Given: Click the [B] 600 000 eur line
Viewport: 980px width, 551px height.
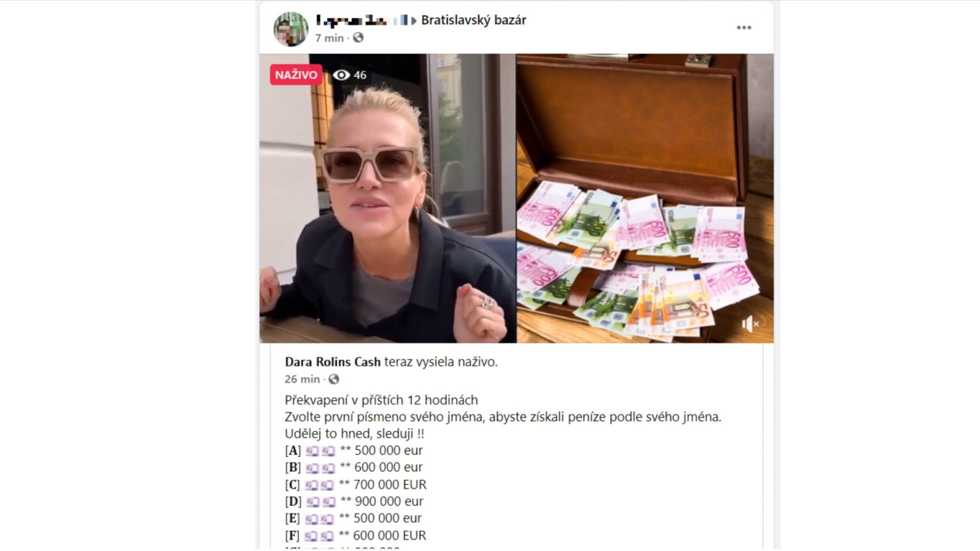Looking at the screenshot, I should pyautogui.click(x=354, y=467).
